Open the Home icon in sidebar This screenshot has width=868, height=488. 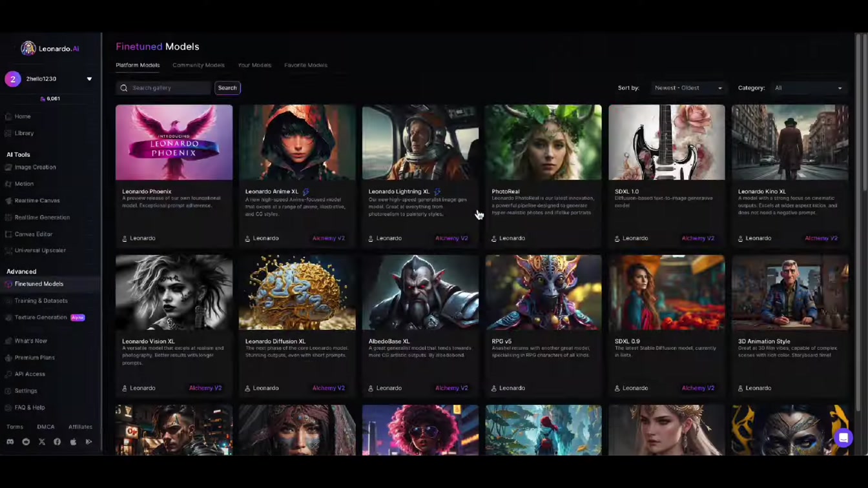(8, 117)
